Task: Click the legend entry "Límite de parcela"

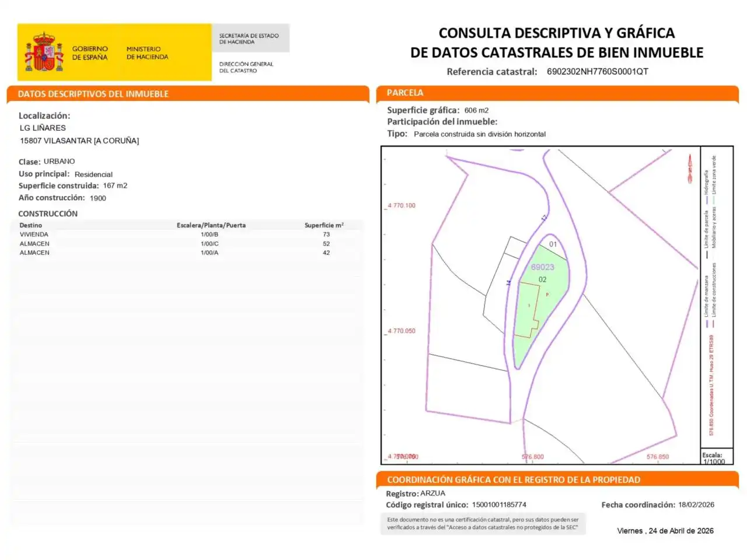Action: pos(707,229)
